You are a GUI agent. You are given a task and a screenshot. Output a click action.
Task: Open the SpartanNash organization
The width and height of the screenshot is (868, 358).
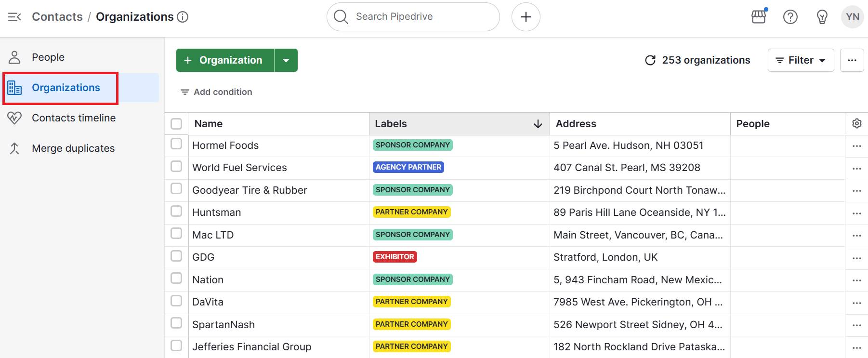coord(224,325)
